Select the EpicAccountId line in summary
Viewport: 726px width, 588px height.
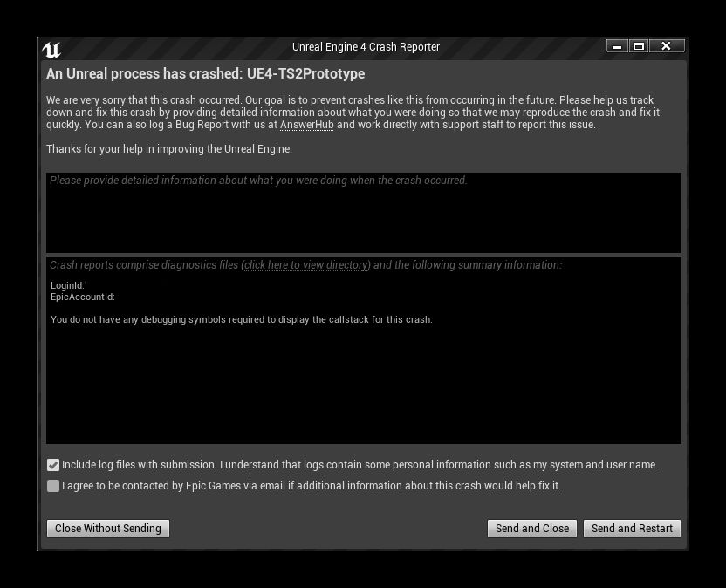(83, 297)
